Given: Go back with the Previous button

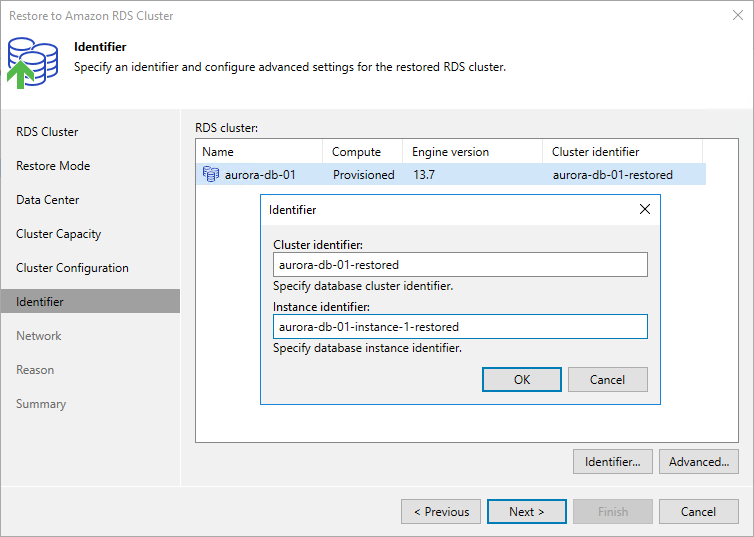Looking at the screenshot, I should (x=441, y=512).
